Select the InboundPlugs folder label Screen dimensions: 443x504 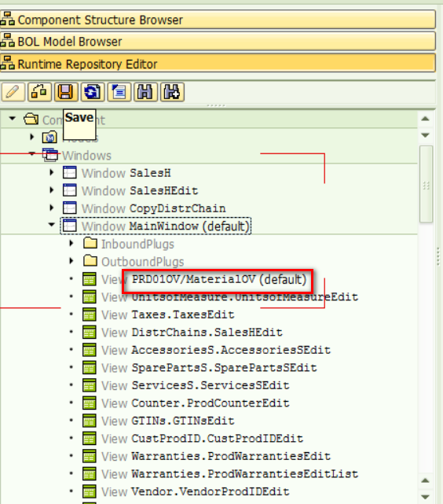[137, 245]
